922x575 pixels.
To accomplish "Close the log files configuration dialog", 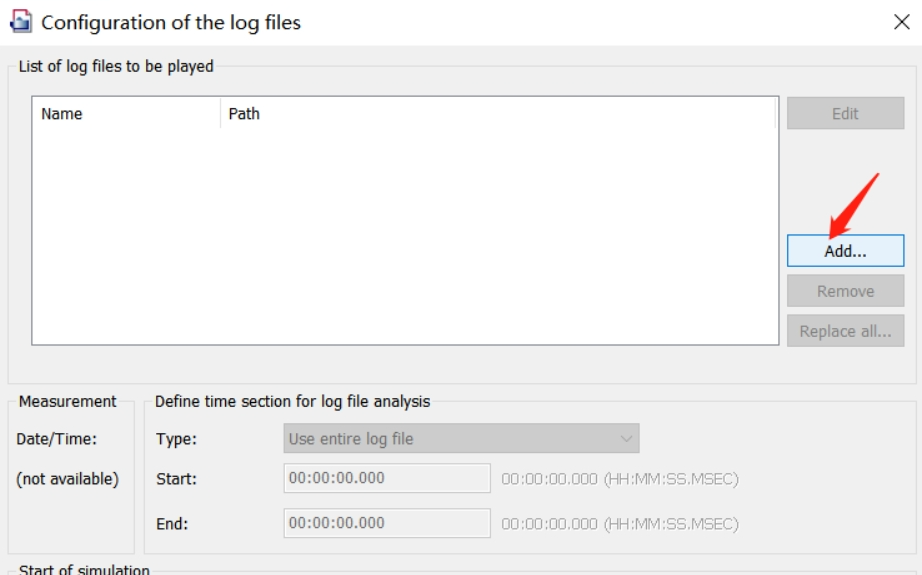I will click(901, 22).
